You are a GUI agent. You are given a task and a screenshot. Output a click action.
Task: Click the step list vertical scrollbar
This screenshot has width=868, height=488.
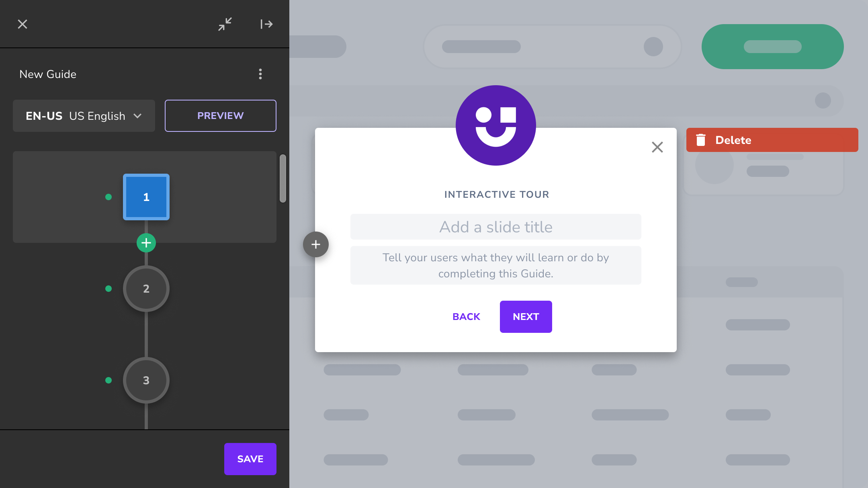coord(283,178)
